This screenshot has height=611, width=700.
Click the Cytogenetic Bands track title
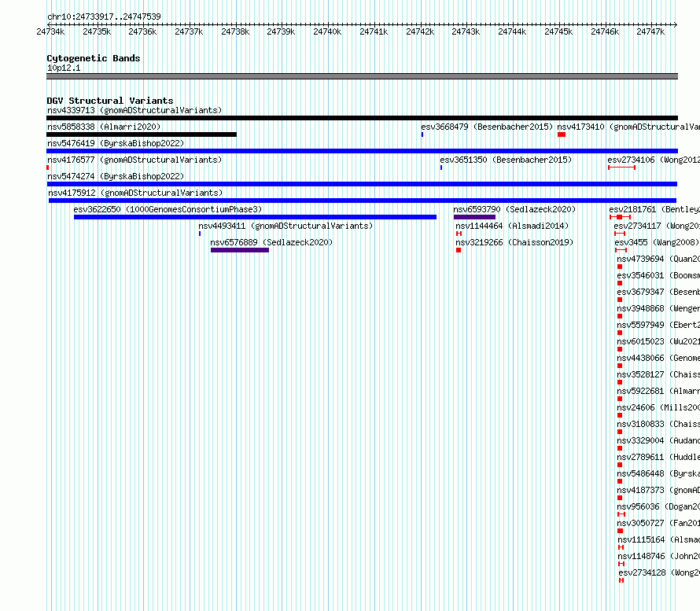[x=94, y=58]
